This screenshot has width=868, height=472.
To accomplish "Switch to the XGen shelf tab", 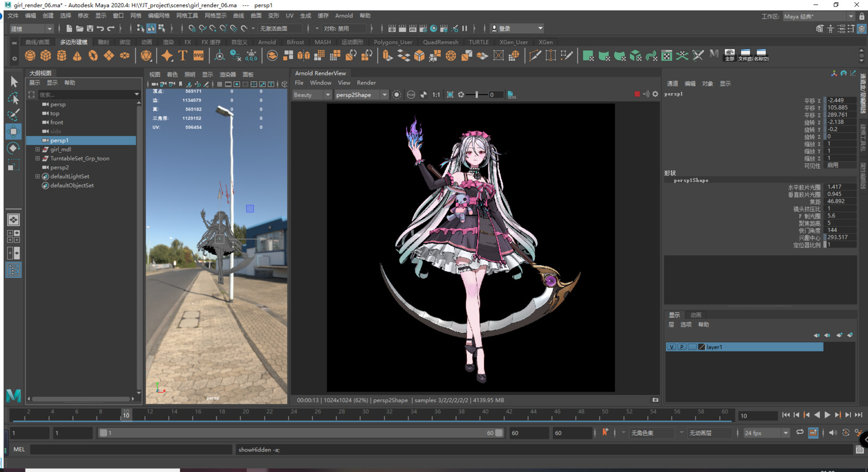I will [546, 42].
